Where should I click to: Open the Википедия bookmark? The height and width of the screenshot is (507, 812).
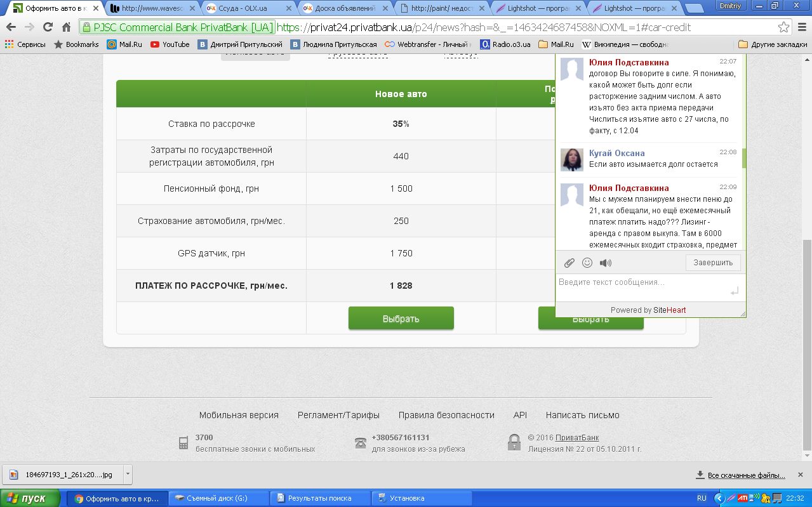pos(625,44)
